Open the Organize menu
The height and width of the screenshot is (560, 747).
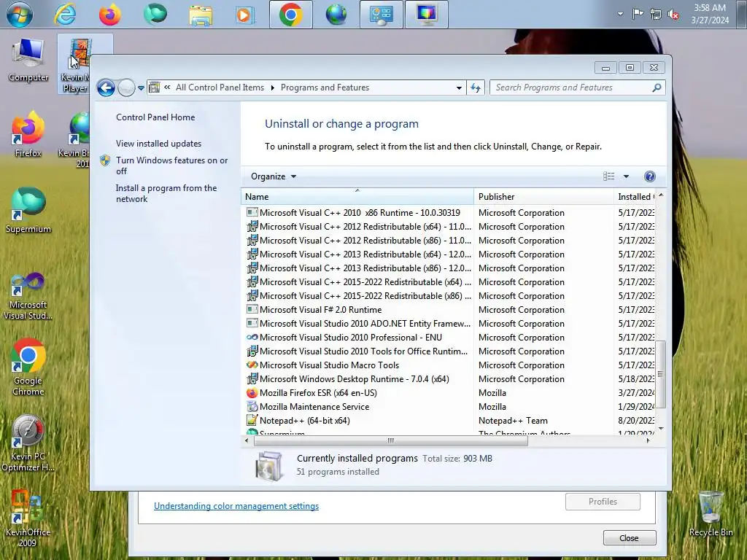coord(274,176)
